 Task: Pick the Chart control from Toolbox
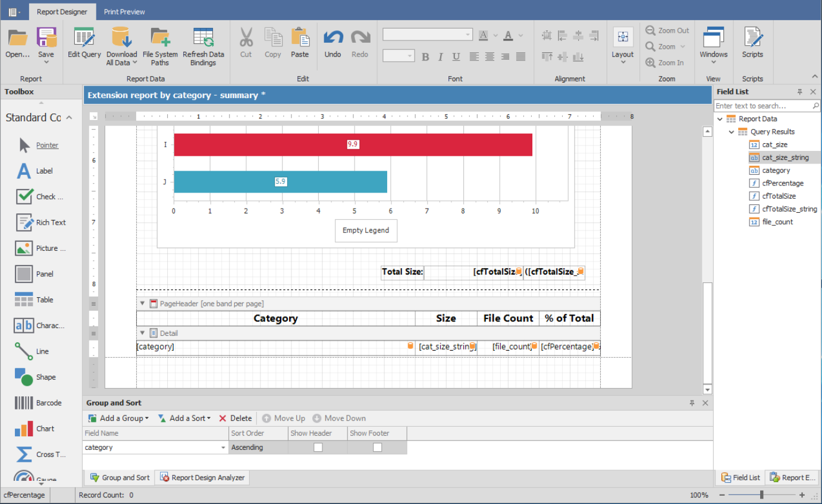pos(24,429)
